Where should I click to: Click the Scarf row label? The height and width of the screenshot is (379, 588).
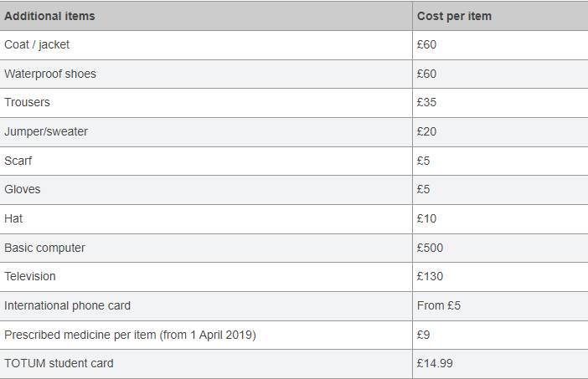point(18,161)
